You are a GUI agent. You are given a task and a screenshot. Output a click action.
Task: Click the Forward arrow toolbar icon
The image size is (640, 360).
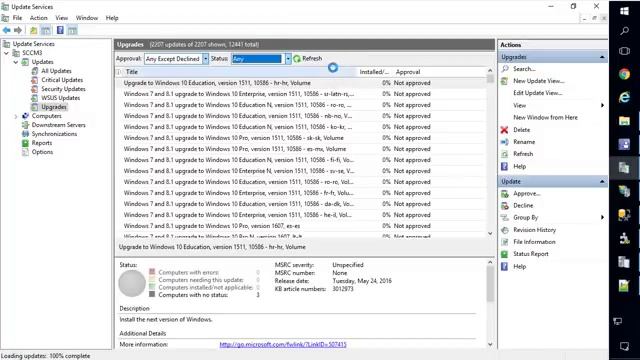(x=18, y=30)
